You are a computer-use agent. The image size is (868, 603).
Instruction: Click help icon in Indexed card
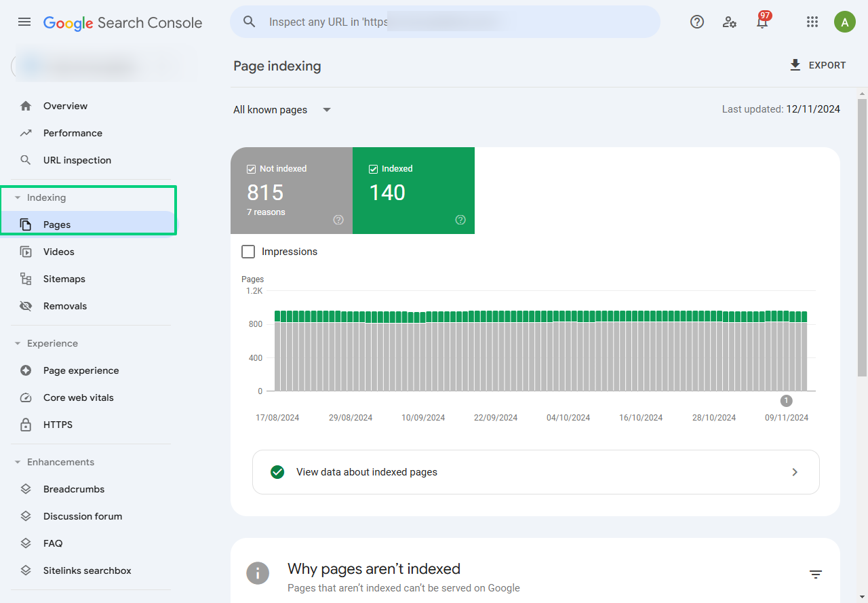coord(460,220)
